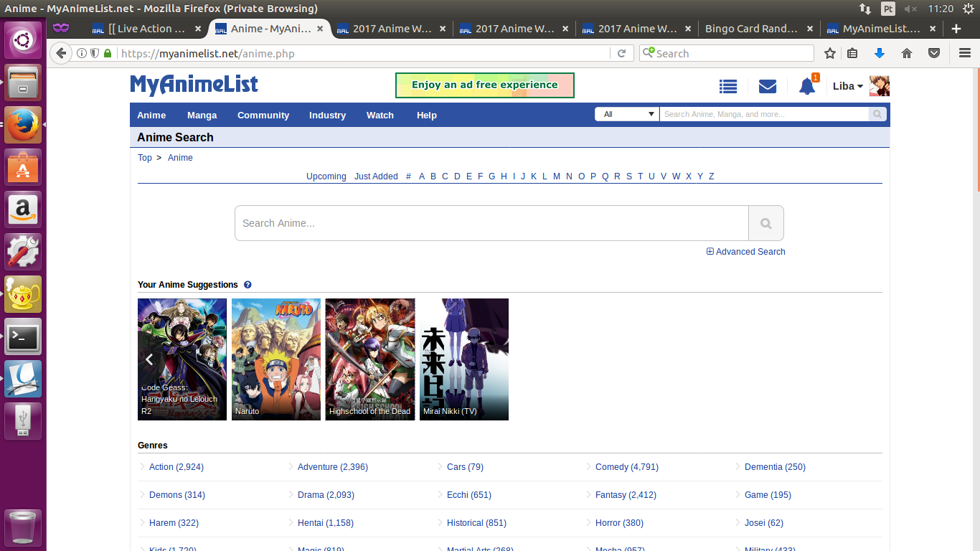Open the All category search dropdown
980x551 pixels.
tap(626, 114)
